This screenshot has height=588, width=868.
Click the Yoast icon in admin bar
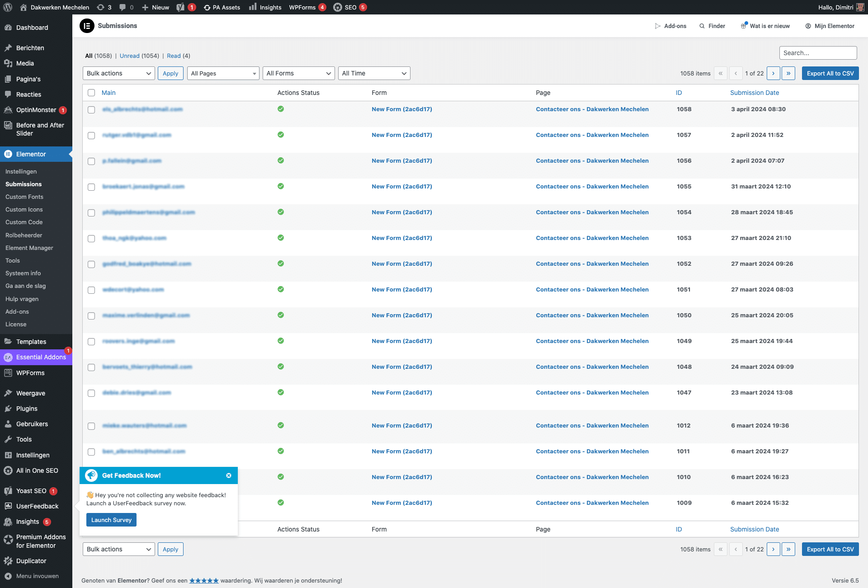[180, 7]
